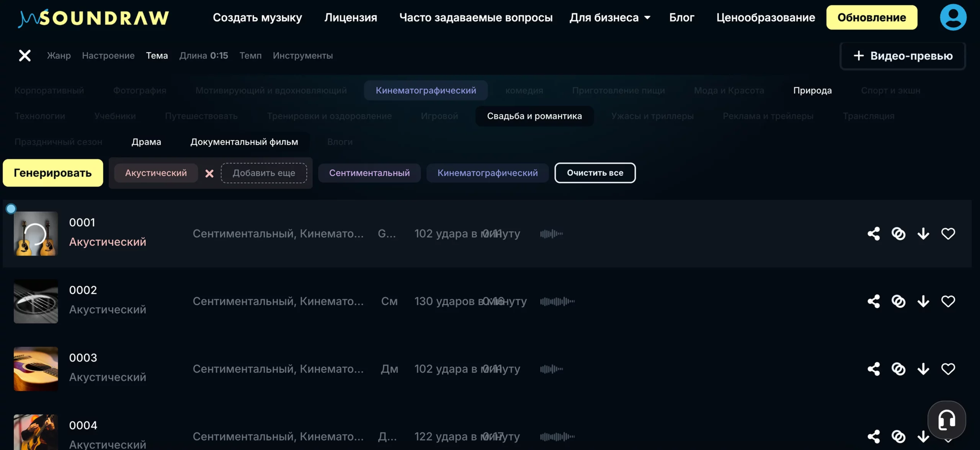Copy link for track 0002
Viewport: 980px width, 450px height.
(x=898, y=301)
